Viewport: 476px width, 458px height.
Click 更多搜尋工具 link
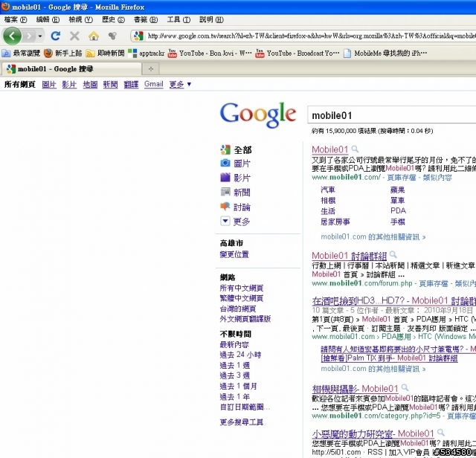point(242,422)
